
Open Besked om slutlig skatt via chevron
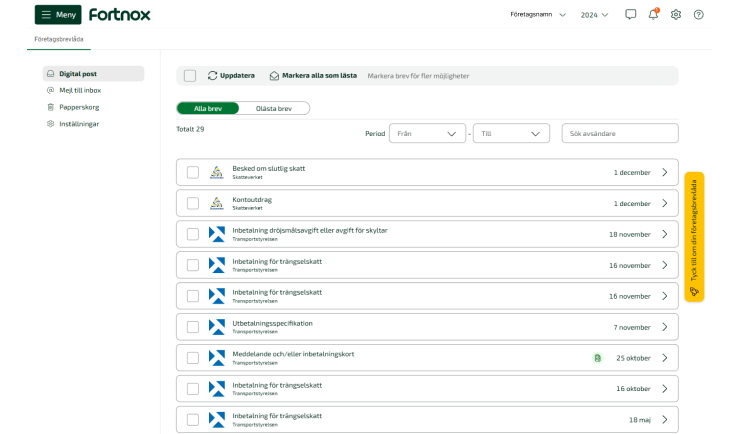coord(664,172)
